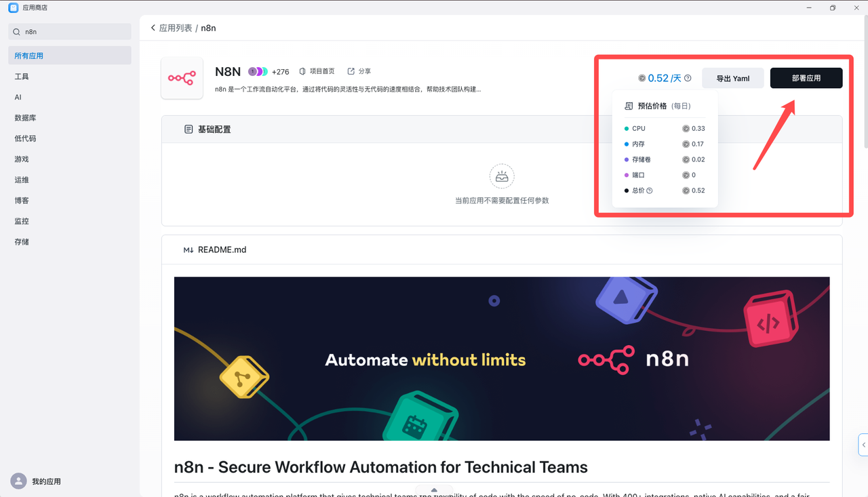Click the 总价 help icon
Image resolution: width=868 pixels, height=497 pixels.
650,191
